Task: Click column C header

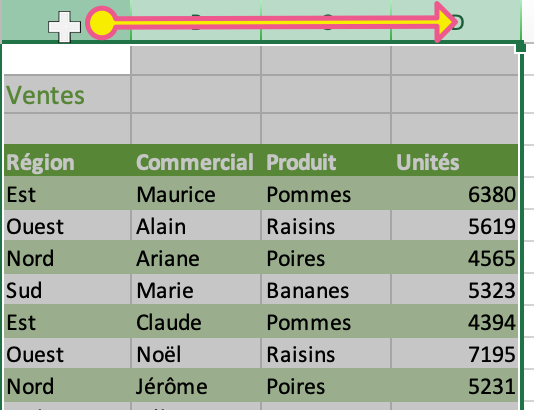Action: coord(326,20)
